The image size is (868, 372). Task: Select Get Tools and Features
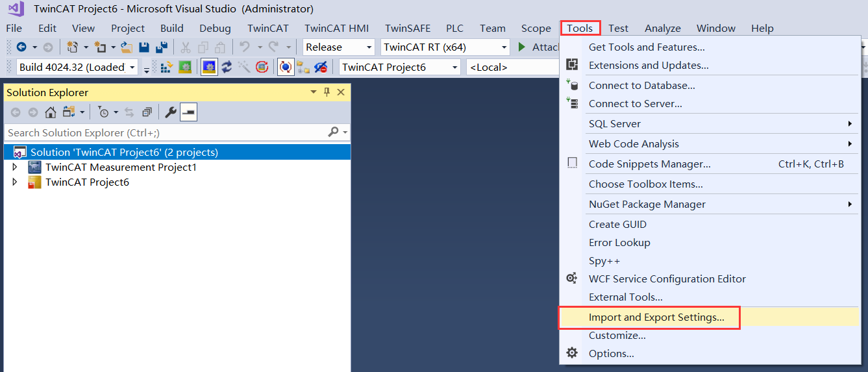pyautogui.click(x=709, y=47)
